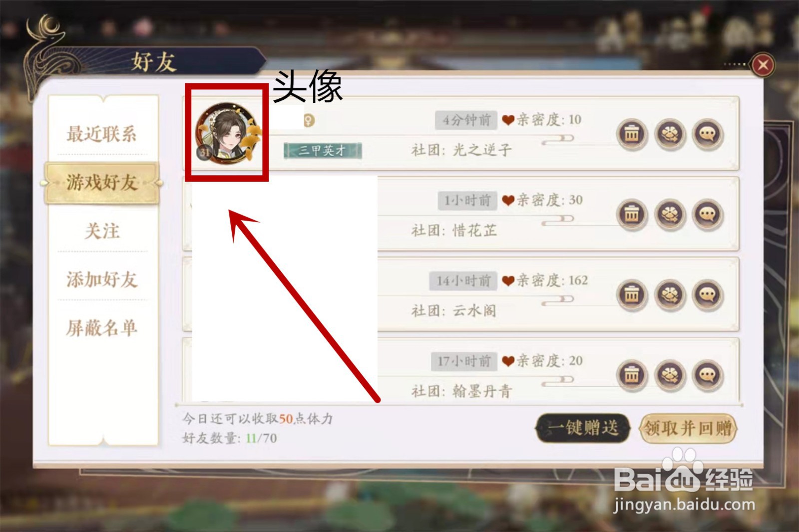Open chat with the 云水阁 guild friend

click(x=708, y=295)
